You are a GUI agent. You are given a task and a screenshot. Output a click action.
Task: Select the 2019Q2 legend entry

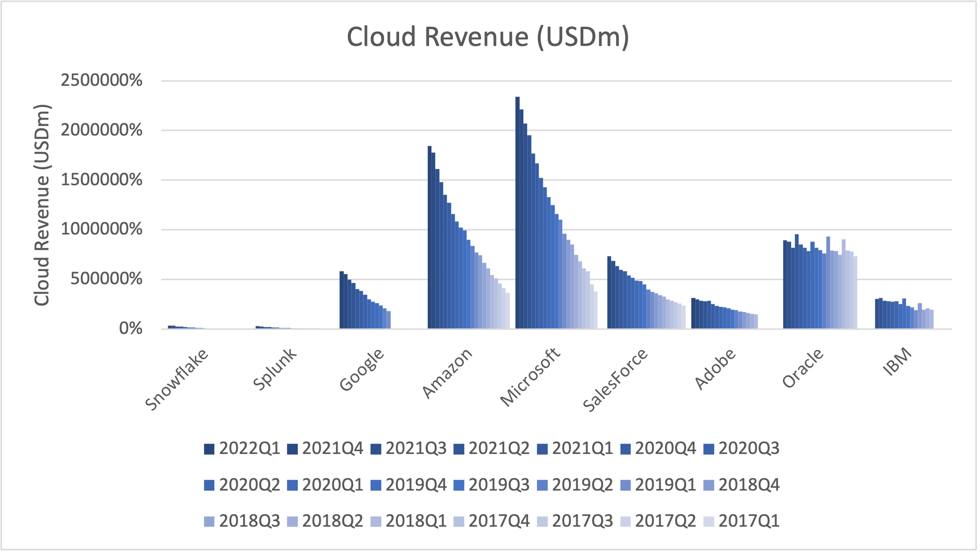575,485
